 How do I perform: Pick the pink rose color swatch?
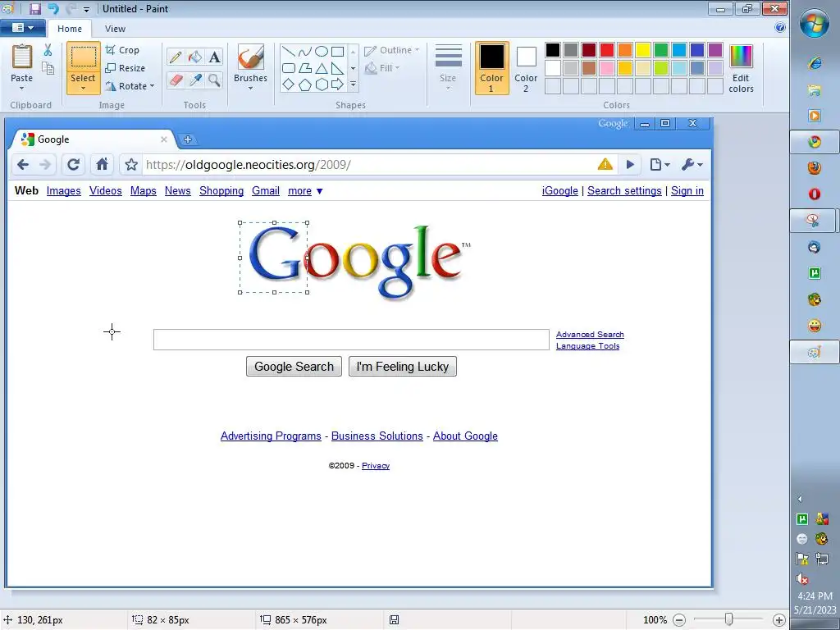[x=607, y=68]
